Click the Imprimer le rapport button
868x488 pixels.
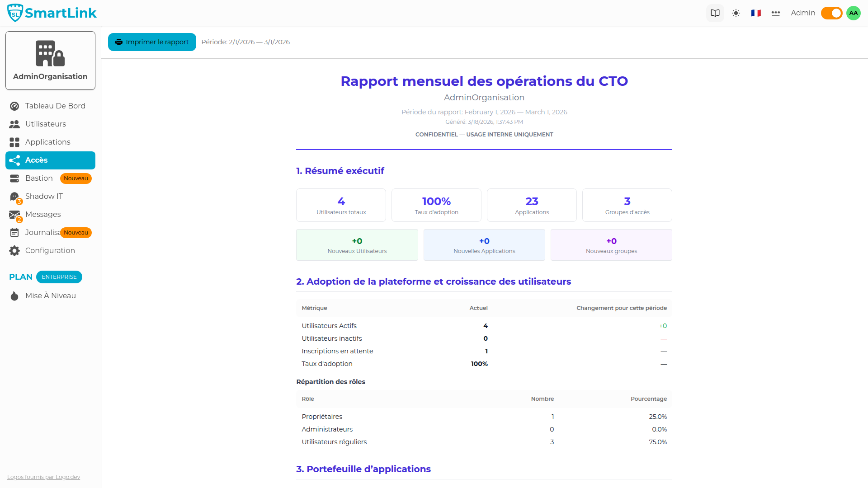151,42
